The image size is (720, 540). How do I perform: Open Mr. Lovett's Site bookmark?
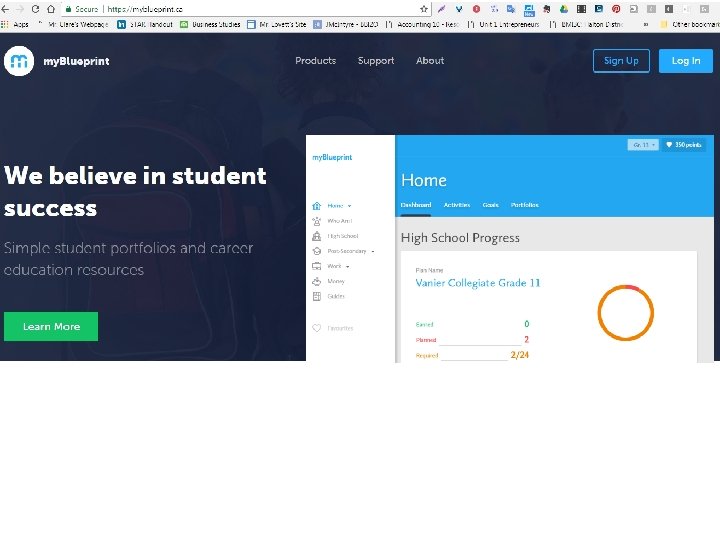277,24
